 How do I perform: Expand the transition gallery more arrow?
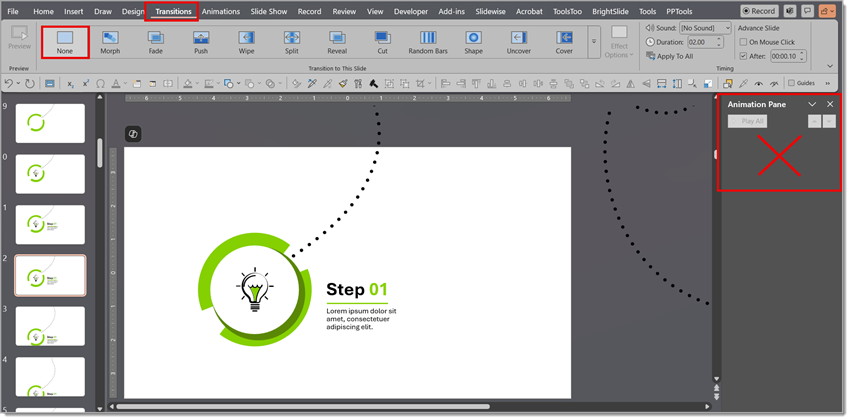click(x=593, y=42)
